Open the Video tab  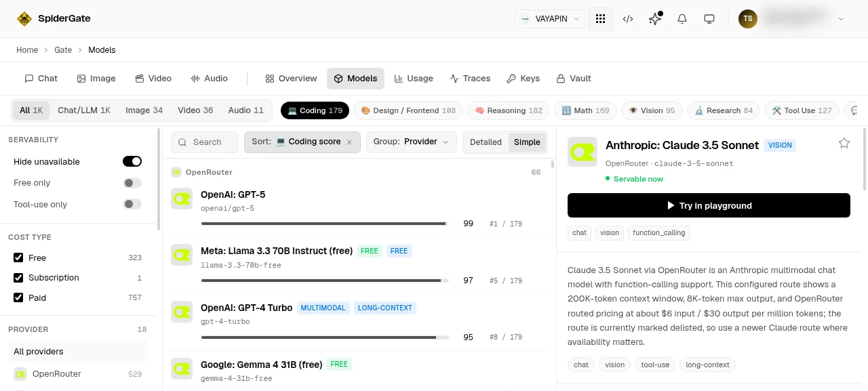153,79
